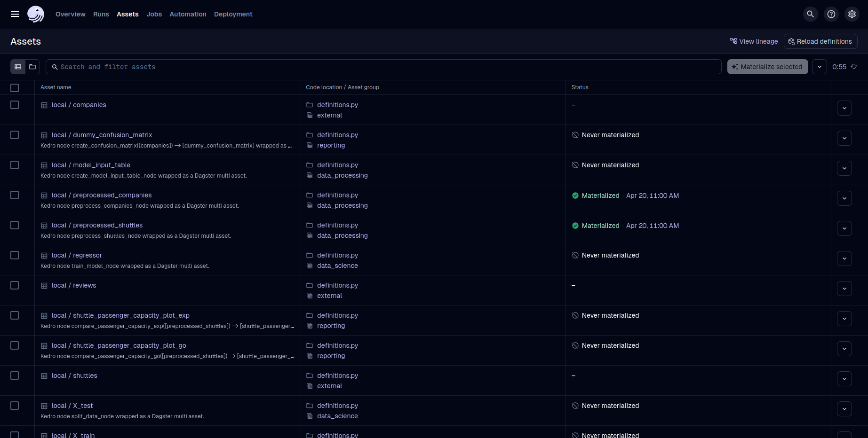Click the Dagster logo icon
868x438 pixels.
[36, 14]
